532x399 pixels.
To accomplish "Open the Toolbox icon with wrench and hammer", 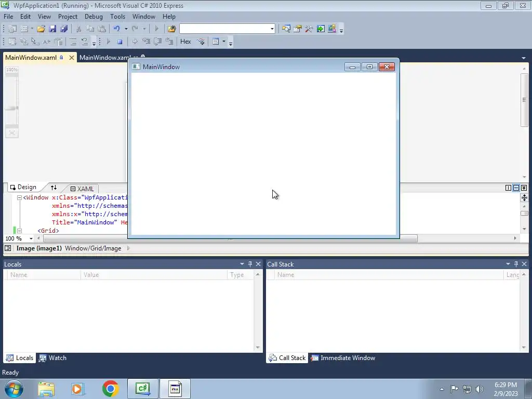I will 309,29.
